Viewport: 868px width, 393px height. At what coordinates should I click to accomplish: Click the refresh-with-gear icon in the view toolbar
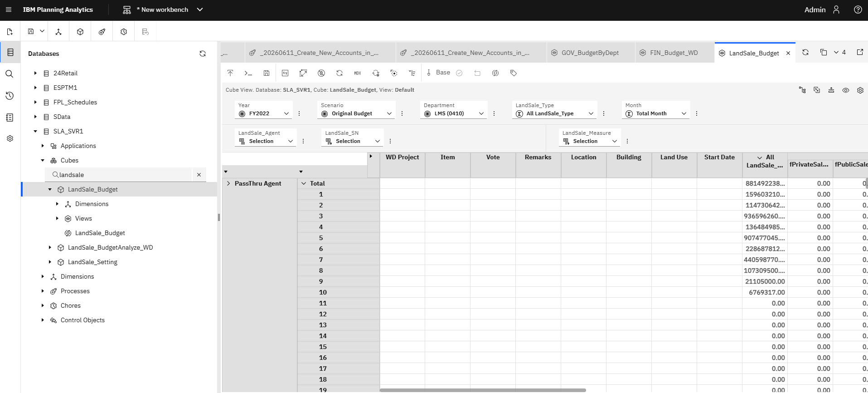(x=376, y=73)
